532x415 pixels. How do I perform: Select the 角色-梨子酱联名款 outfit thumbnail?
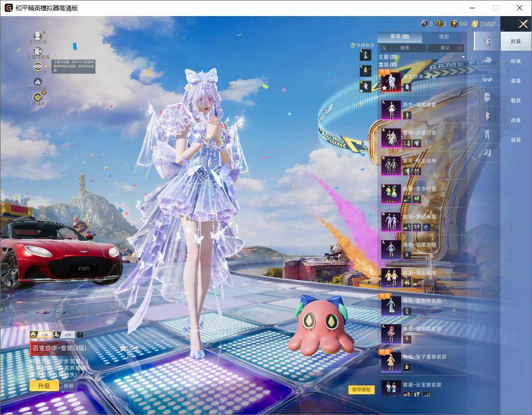point(391,362)
